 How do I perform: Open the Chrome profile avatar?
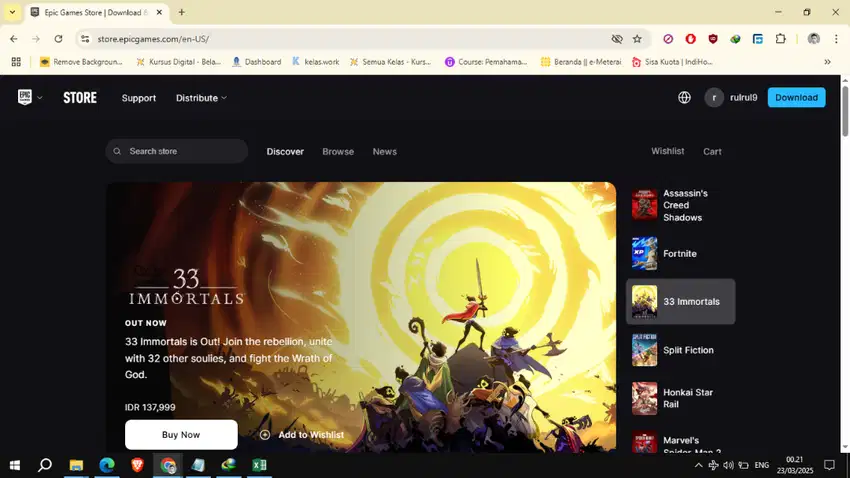813,39
